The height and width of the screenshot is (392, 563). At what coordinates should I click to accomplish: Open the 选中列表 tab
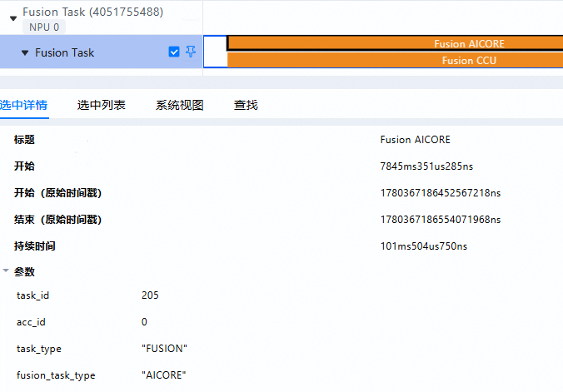102,105
